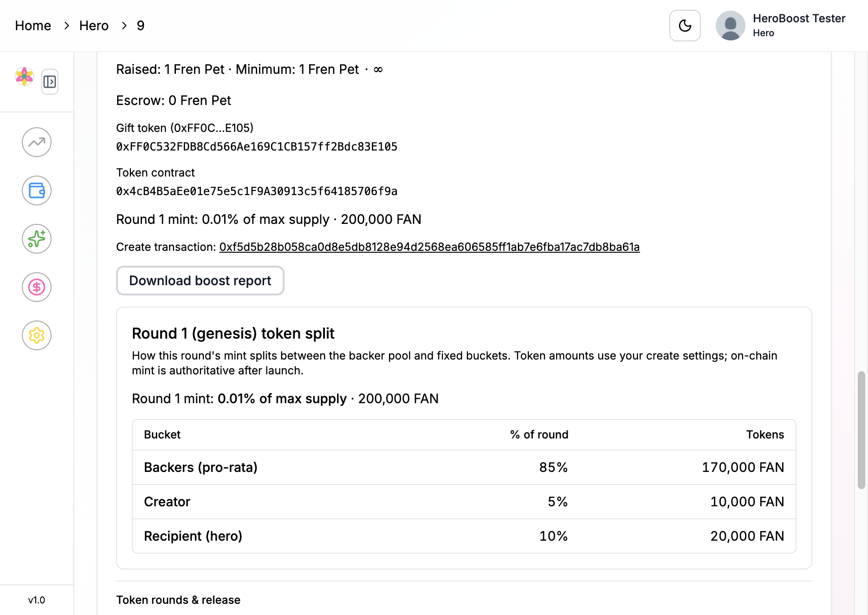Open the sparkle boost sidebar icon
The height and width of the screenshot is (615, 868).
(x=37, y=239)
